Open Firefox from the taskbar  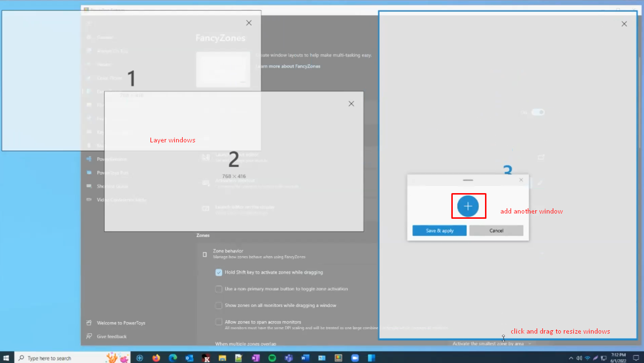[x=156, y=357]
